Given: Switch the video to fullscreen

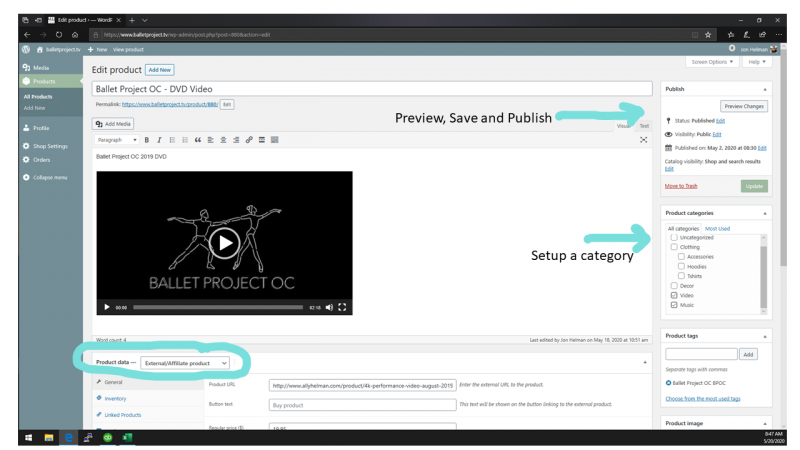Looking at the screenshot, I should 342,307.
